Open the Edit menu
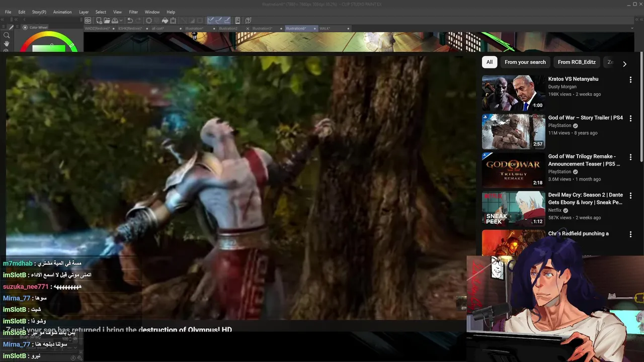 click(22, 12)
